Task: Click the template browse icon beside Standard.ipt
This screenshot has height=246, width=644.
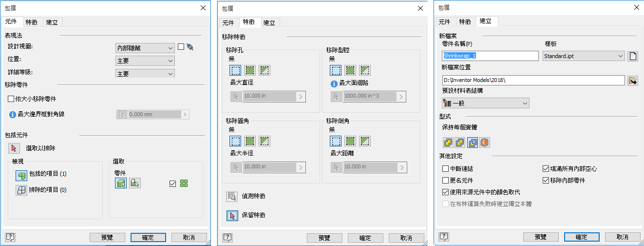Action: (x=633, y=56)
